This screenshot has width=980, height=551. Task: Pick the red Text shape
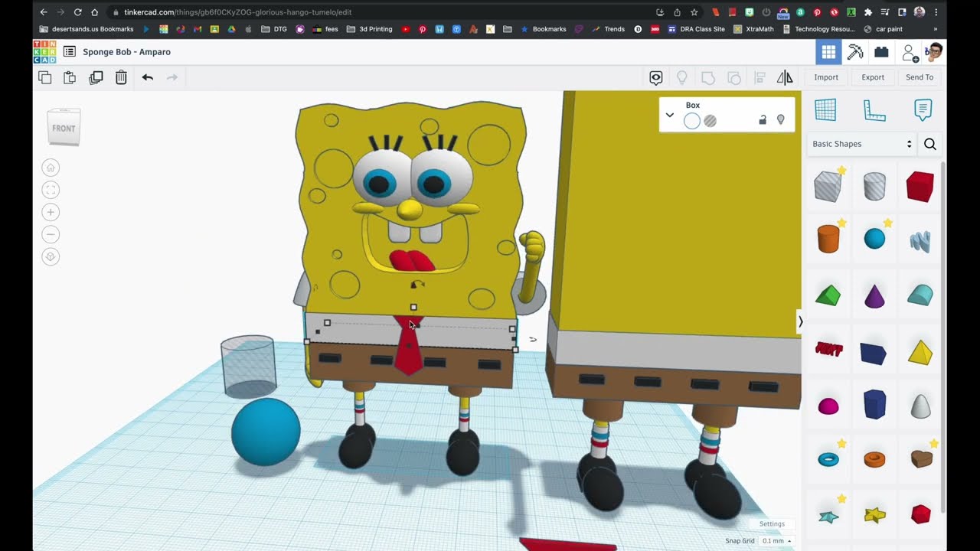[x=828, y=350]
